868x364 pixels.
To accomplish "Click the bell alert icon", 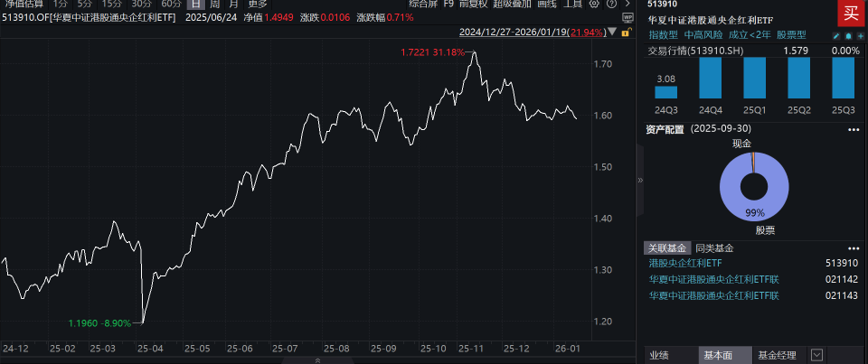I will click(848, 35).
